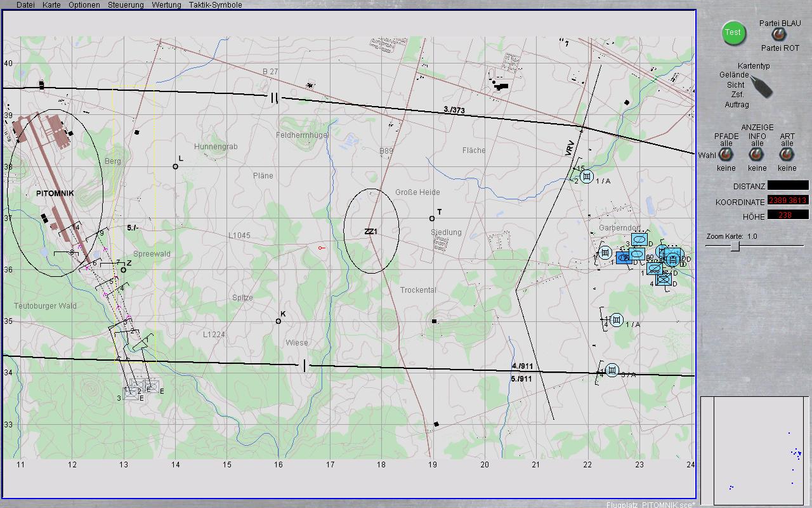The height and width of the screenshot is (508, 812).
Task: Open the Steuerung menu
Action: pos(126,5)
